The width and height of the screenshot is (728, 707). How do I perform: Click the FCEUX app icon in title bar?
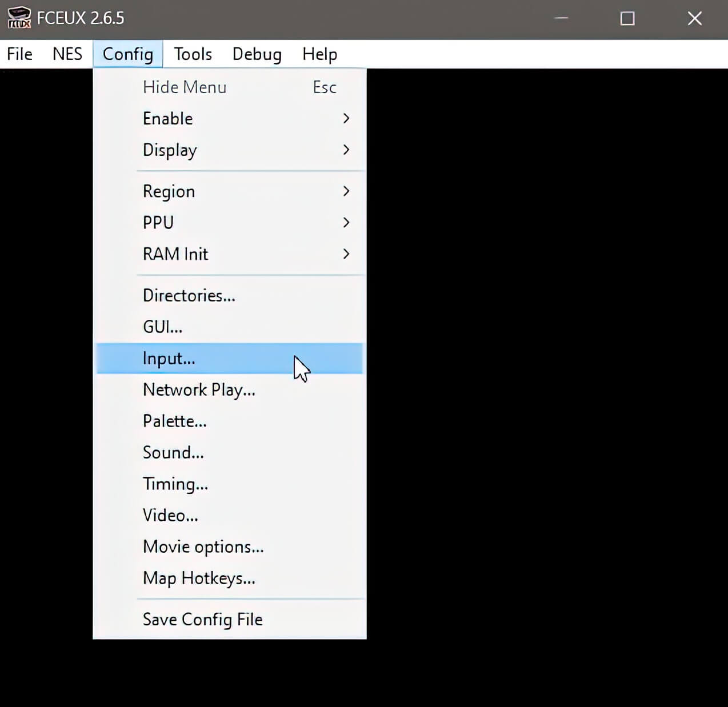(19, 18)
